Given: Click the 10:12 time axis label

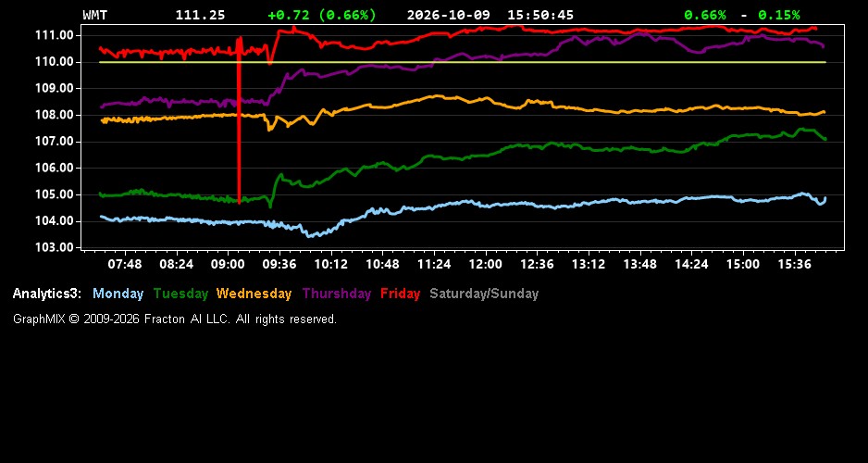Looking at the screenshot, I should pyautogui.click(x=331, y=264).
